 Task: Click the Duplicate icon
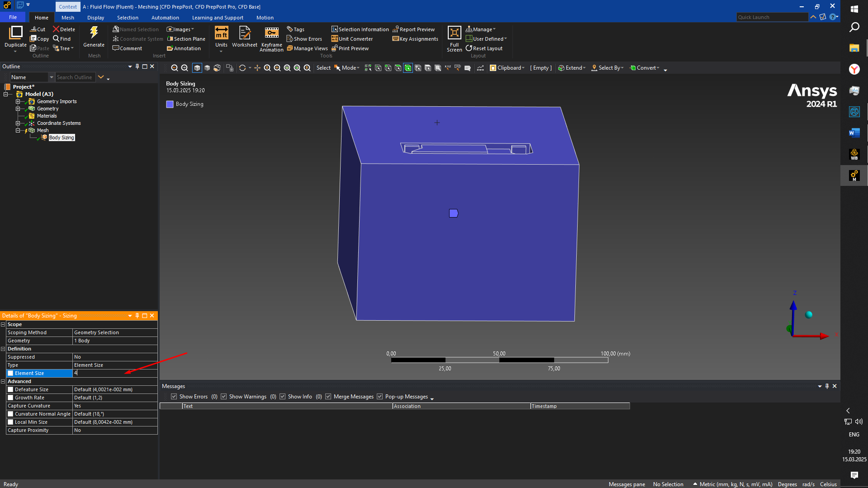point(15,33)
